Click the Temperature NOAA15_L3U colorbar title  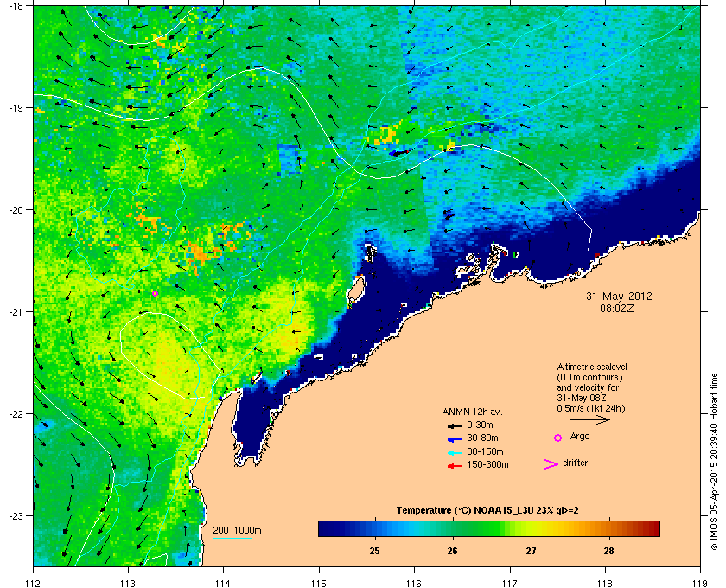[x=487, y=511]
